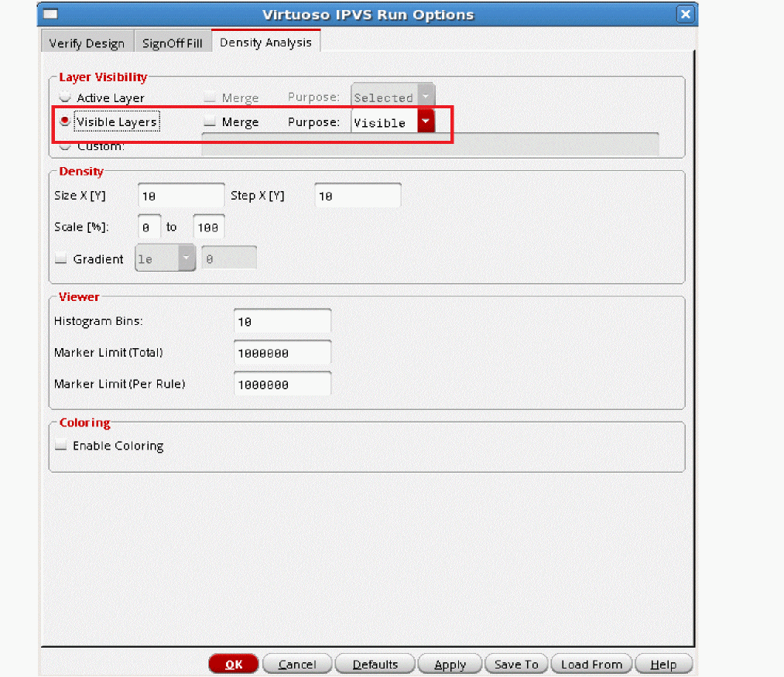
Task: Close the Virtuoso IPVS Run Options dialog
Action: point(685,14)
